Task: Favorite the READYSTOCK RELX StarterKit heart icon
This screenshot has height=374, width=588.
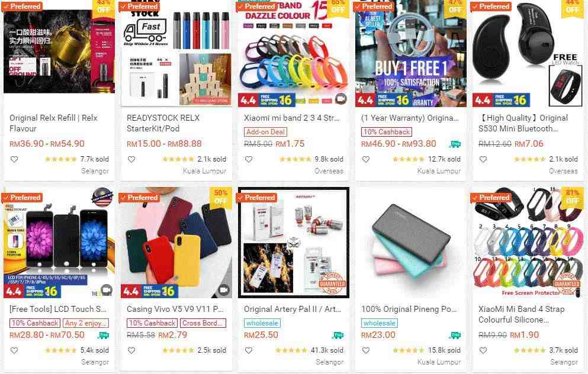Action: pyautogui.click(x=131, y=159)
